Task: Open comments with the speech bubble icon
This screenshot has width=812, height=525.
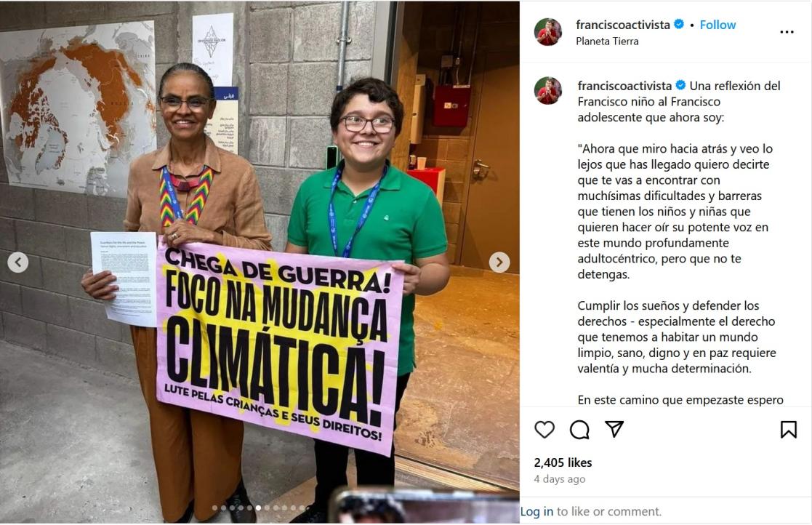Action: coord(579,429)
